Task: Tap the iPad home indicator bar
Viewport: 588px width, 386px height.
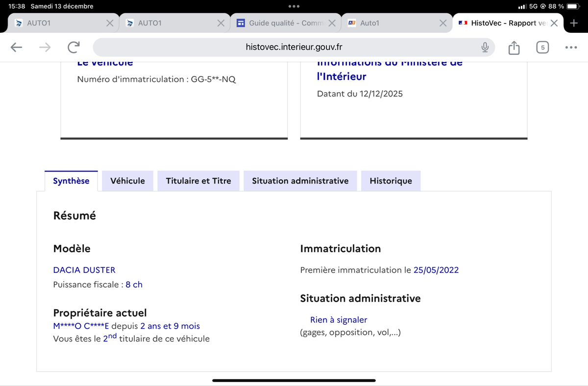Action: (x=294, y=380)
